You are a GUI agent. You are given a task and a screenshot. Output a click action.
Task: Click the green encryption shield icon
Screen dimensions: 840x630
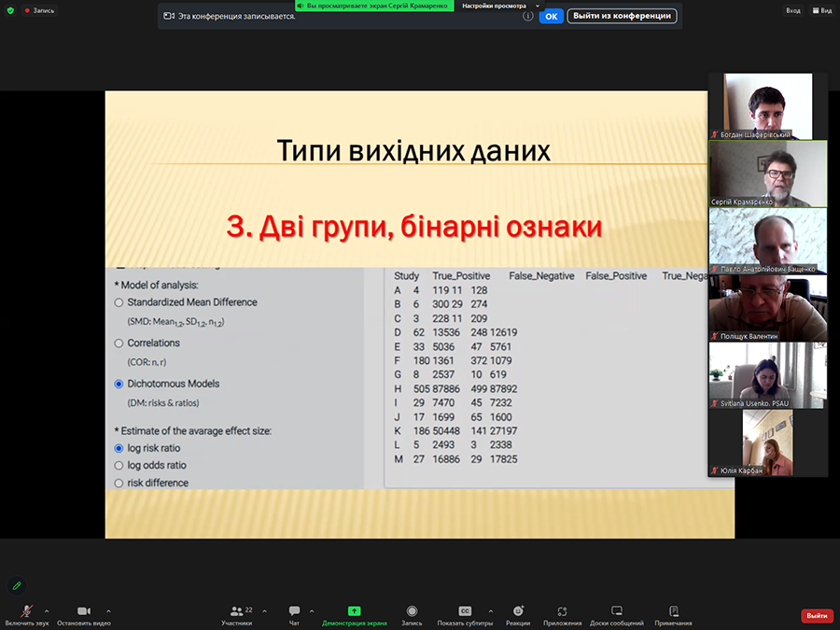(x=10, y=10)
